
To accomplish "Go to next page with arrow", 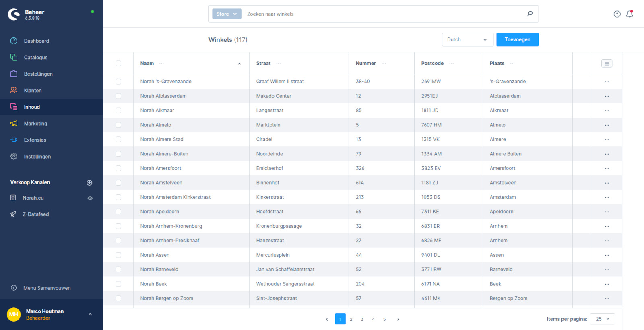I will pyautogui.click(x=398, y=319).
